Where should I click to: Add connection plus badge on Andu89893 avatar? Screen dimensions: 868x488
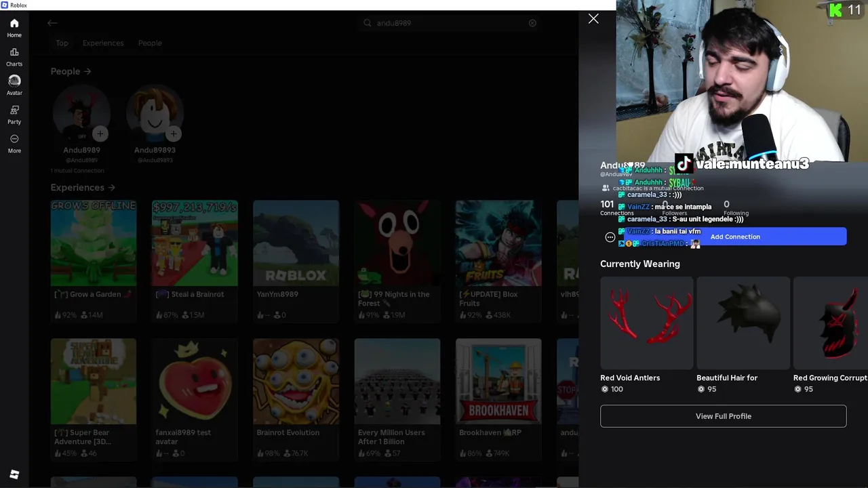(x=173, y=134)
